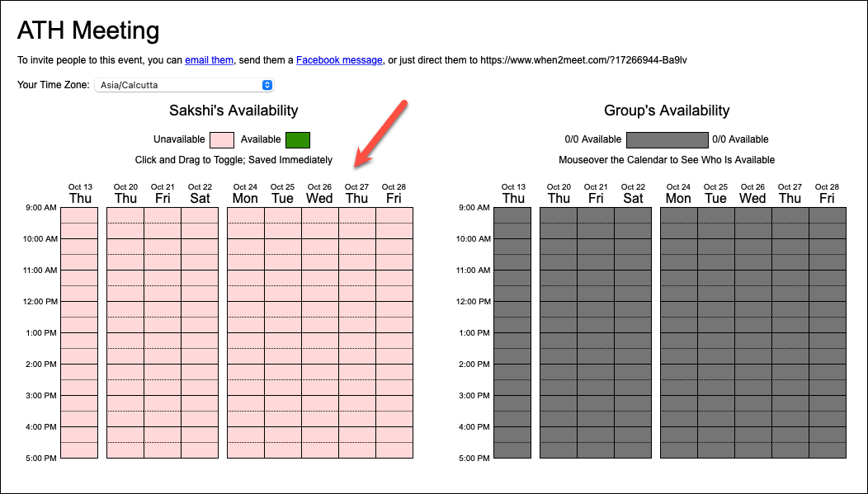The image size is (868, 494).
Task: Click the 'Your Time Zone:' label
Action: [53, 85]
